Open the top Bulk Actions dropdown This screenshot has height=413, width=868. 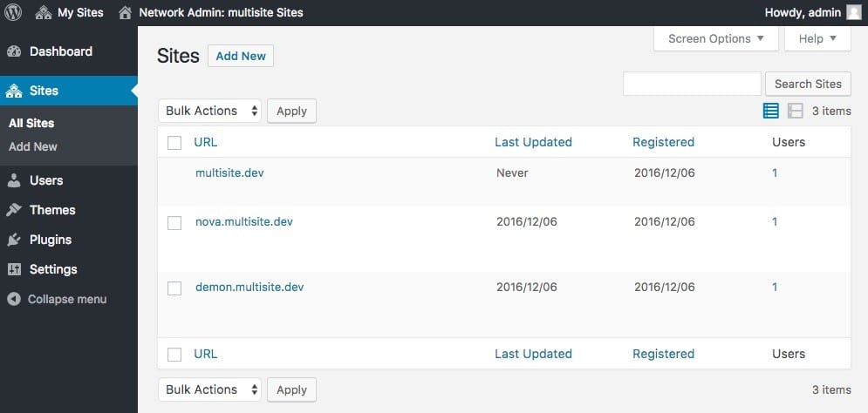click(x=209, y=111)
